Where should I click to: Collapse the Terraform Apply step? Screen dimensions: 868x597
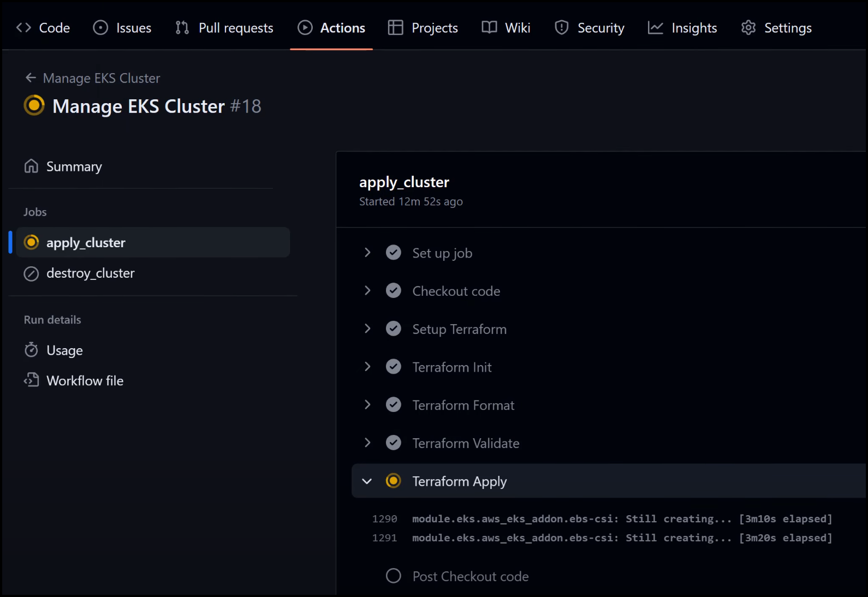coord(367,481)
